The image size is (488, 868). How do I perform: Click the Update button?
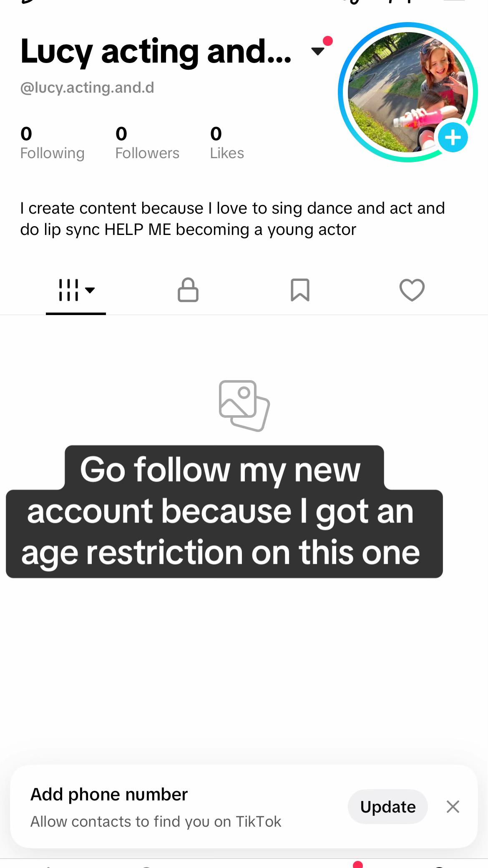click(x=388, y=807)
